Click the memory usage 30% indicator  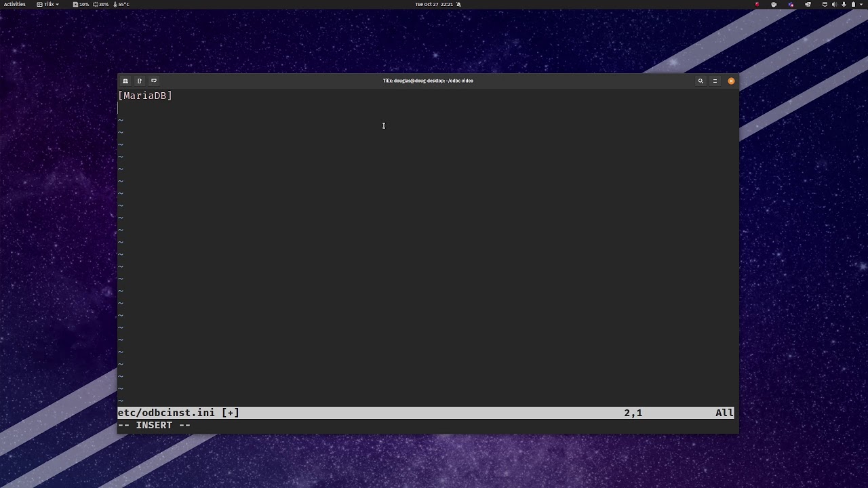pyautogui.click(x=100, y=4)
